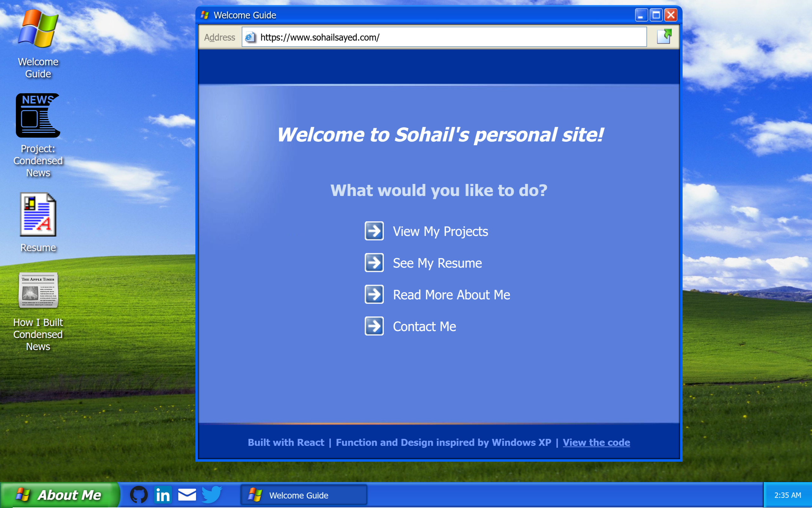
Task: Click the View My Projects text link
Action: click(x=440, y=231)
